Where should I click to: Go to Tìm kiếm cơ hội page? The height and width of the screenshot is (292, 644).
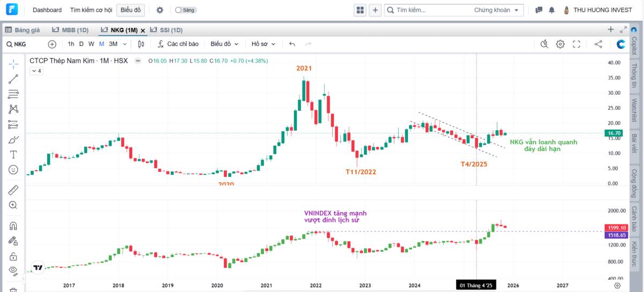(x=91, y=10)
